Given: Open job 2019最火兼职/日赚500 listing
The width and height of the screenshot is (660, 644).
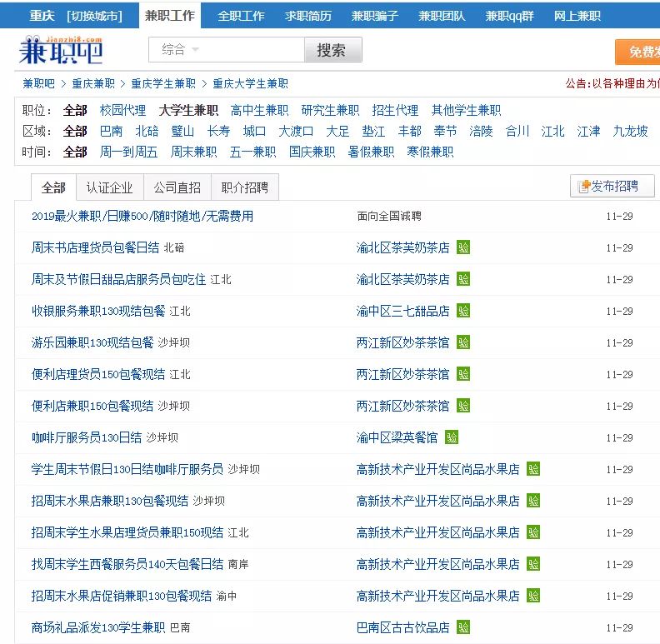Looking at the screenshot, I should pyautogui.click(x=142, y=216).
